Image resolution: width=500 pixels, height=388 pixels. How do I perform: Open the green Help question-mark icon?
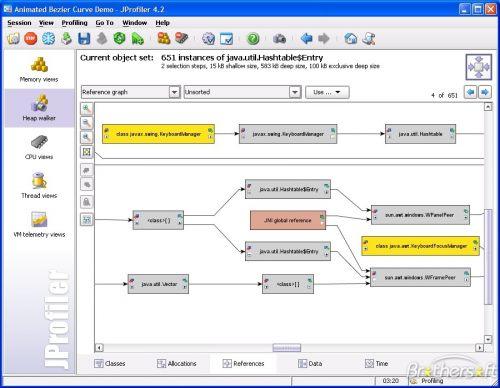click(253, 39)
